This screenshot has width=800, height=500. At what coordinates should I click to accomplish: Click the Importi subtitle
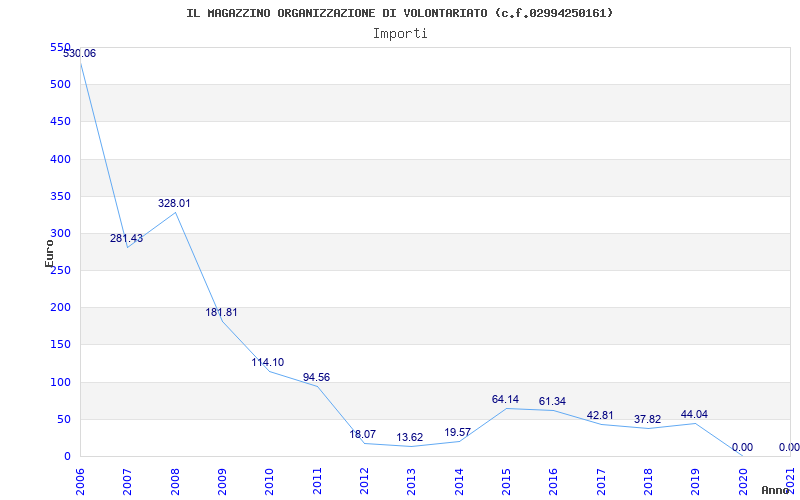400,34
